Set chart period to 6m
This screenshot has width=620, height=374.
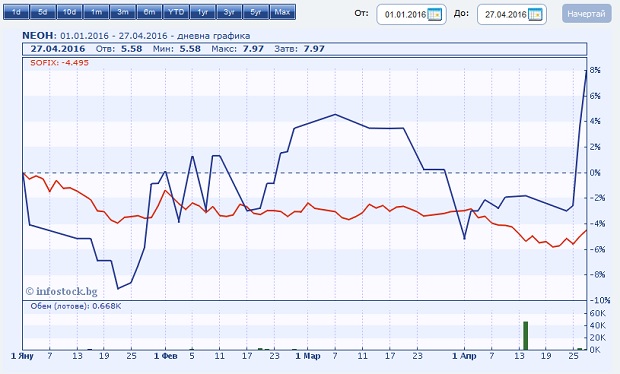pyautogui.click(x=149, y=12)
